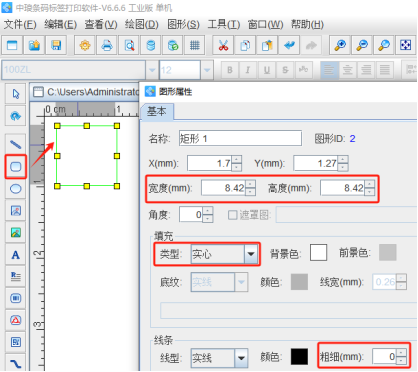Click the save floppy disk icon
Image resolution: width=418 pixels, height=372 pixels.
pyautogui.click(x=56, y=45)
